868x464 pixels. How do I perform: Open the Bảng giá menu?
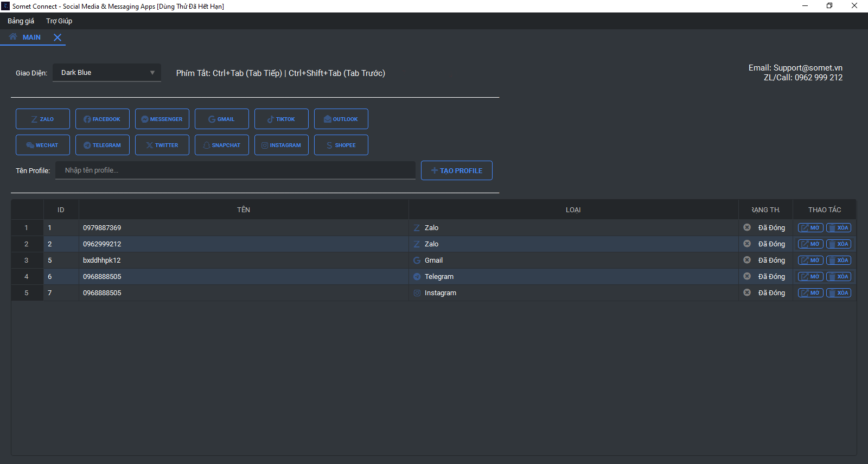click(21, 21)
